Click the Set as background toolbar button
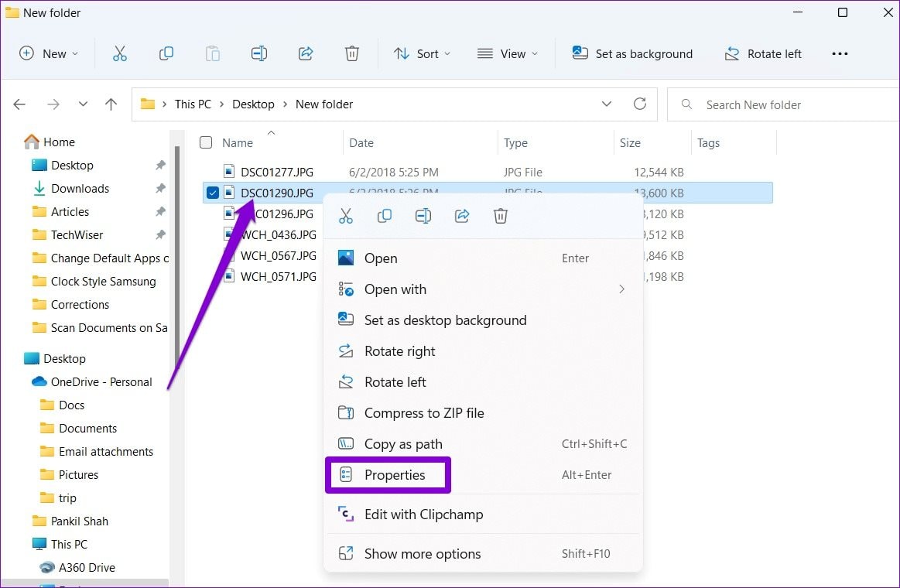 632,54
